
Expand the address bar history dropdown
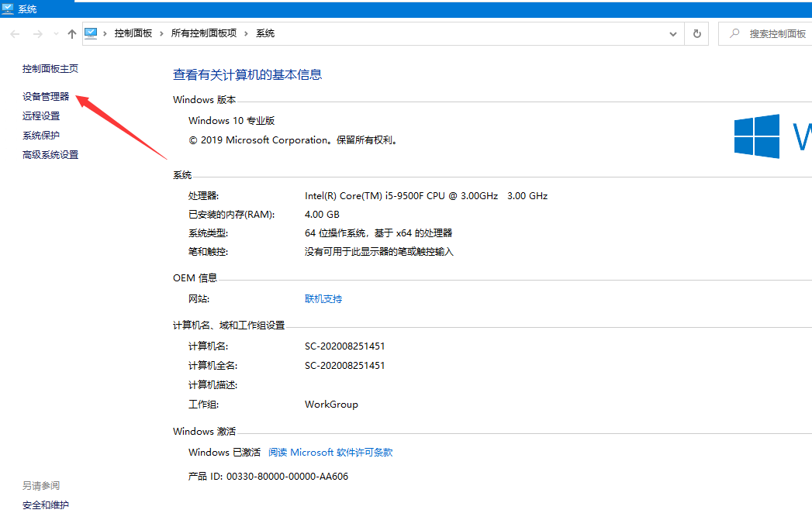pyautogui.click(x=673, y=34)
